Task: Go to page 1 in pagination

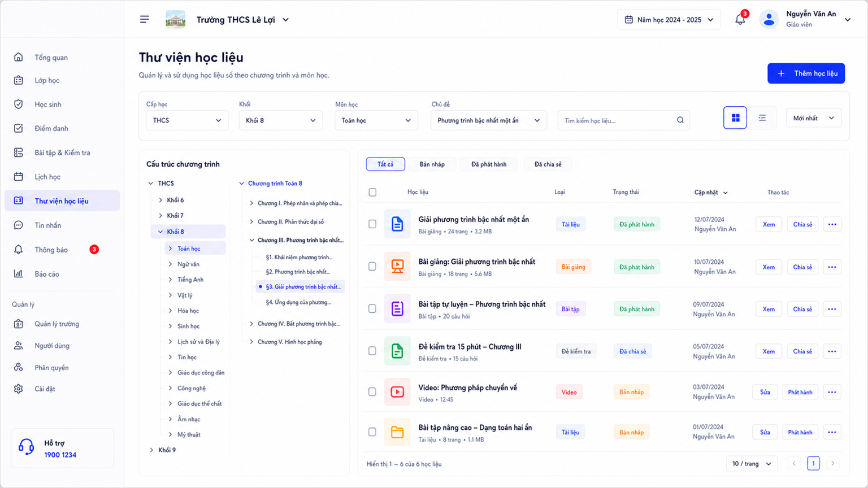Action: (813, 463)
